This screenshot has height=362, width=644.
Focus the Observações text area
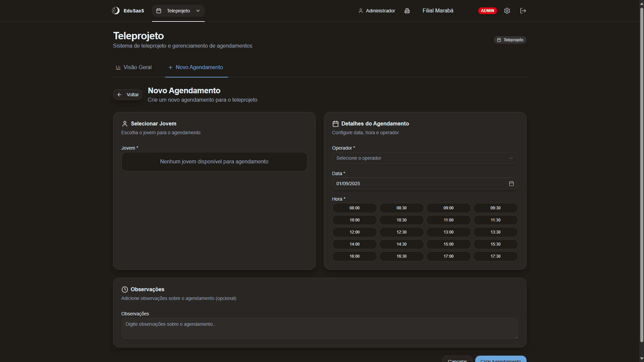tap(319, 328)
